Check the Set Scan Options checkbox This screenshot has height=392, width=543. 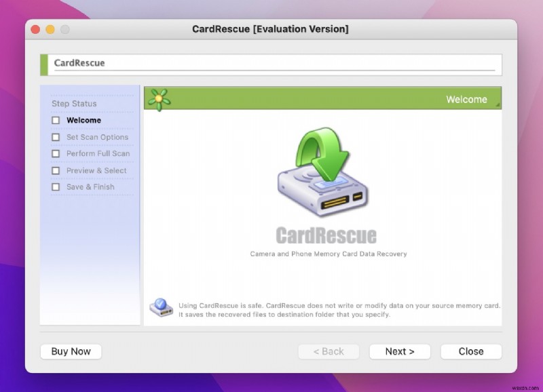(x=56, y=137)
